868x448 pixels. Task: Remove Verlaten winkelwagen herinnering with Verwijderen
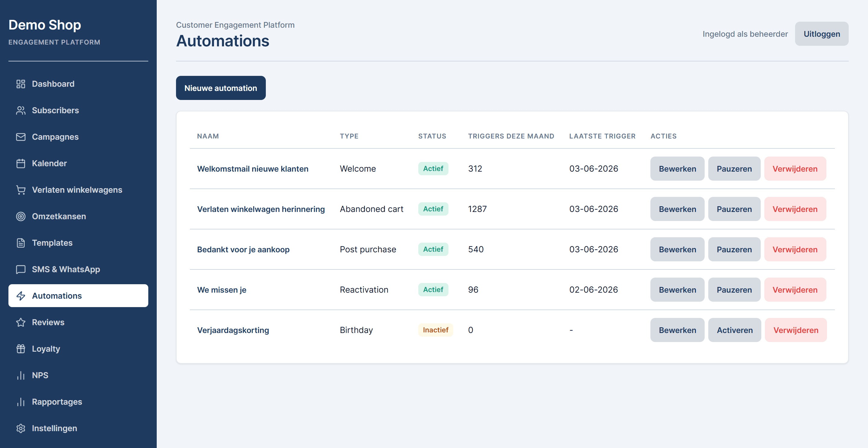pos(795,209)
